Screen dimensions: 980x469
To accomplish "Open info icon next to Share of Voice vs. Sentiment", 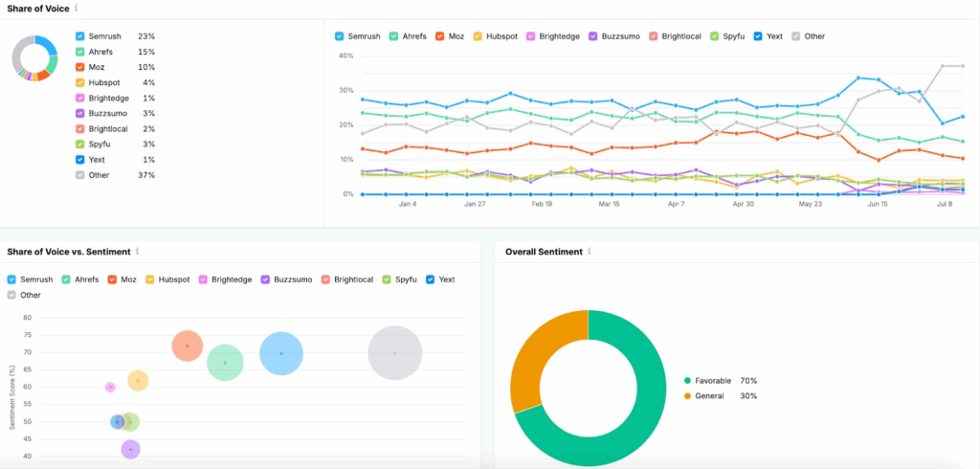I will (139, 252).
